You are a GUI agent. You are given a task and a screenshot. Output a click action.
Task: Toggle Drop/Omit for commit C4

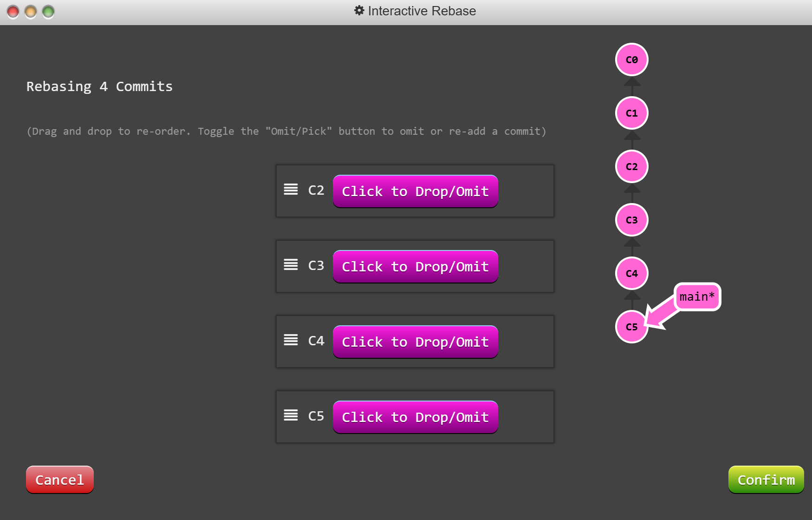click(x=415, y=342)
